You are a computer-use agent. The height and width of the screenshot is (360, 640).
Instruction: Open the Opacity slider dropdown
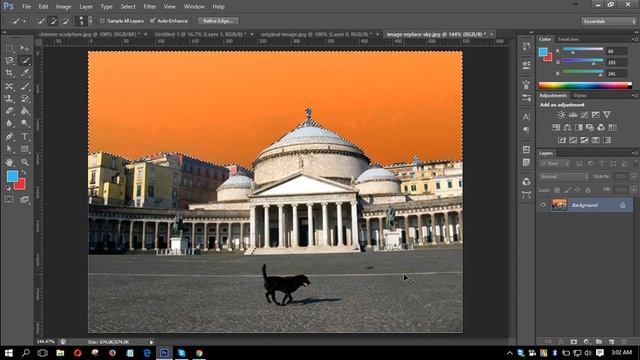(633, 177)
